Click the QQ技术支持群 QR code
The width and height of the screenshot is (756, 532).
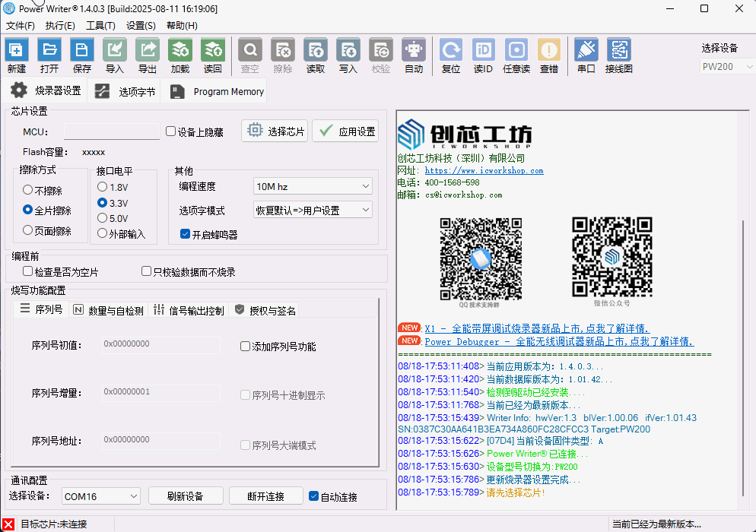click(480, 258)
